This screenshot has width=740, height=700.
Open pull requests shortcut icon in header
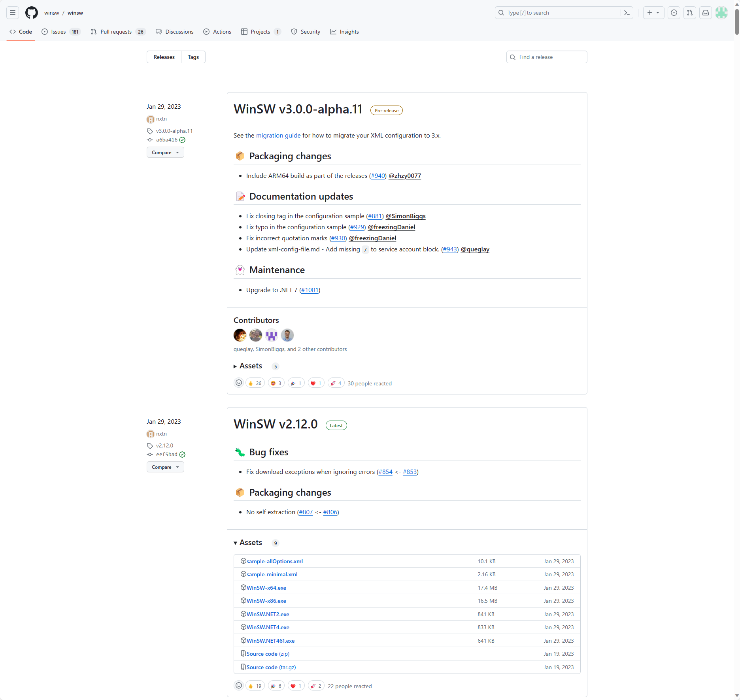pyautogui.click(x=690, y=13)
